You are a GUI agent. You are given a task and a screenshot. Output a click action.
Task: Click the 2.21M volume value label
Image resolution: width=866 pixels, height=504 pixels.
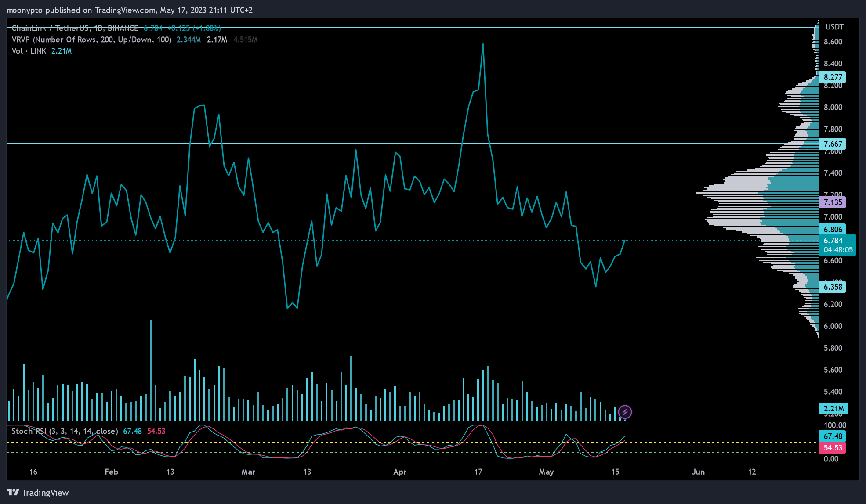tap(833, 409)
